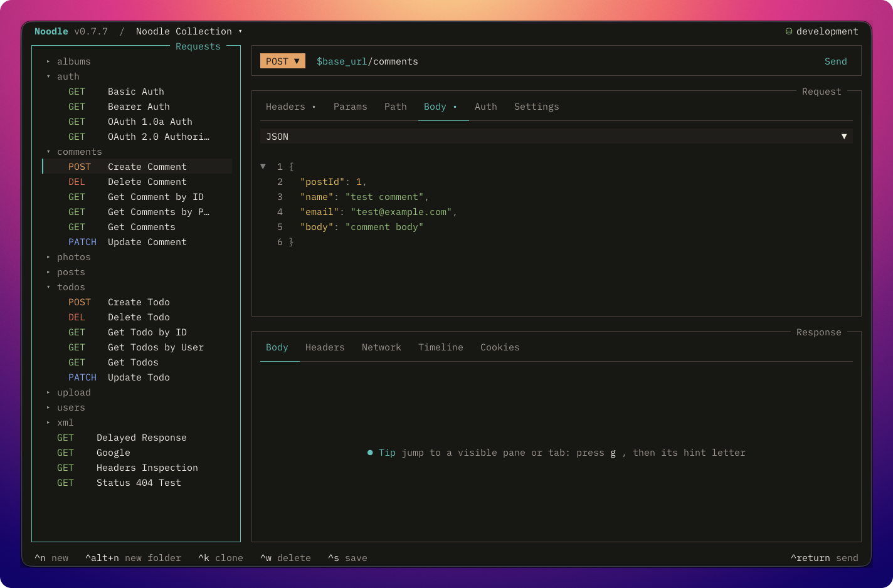
Task: Select the Get Comments request
Action: [138, 227]
